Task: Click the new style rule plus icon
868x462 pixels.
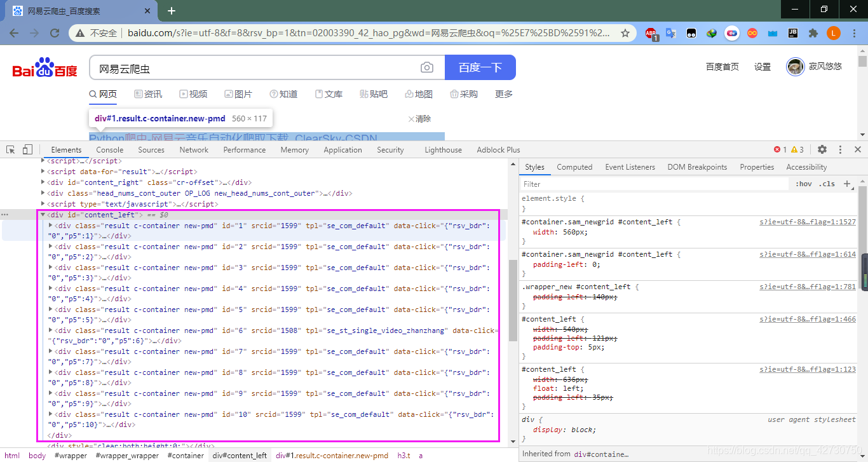Action: pos(847,184)
